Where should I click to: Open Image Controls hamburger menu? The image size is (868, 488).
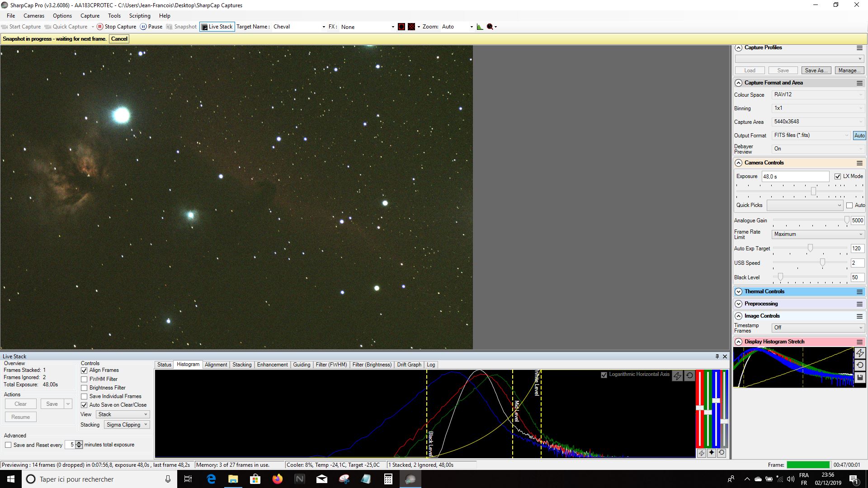(859, 316)
